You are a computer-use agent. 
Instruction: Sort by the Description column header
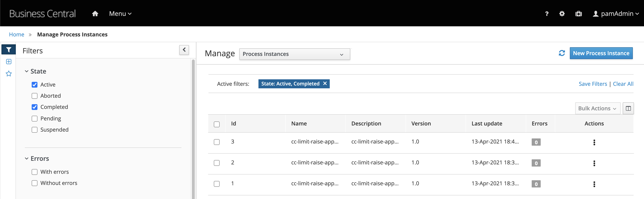tap(366, 123)
